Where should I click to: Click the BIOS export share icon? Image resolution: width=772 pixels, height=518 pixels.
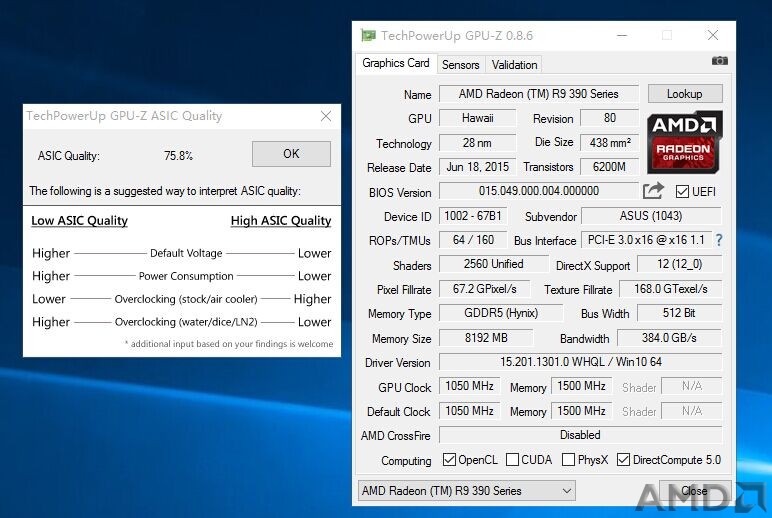(x=653, y=191)
